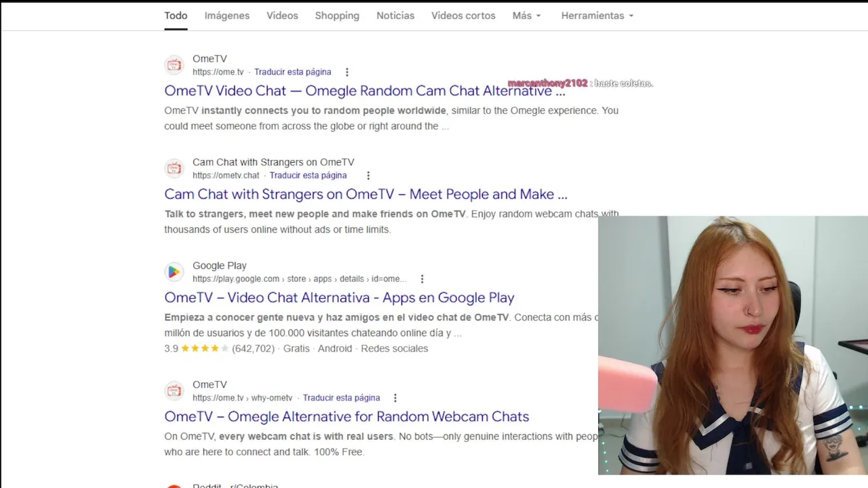This screenshot has height=488, width=868.
Task: Click the marcanthony2102 chat message overlay
Action: click(580, 83)
